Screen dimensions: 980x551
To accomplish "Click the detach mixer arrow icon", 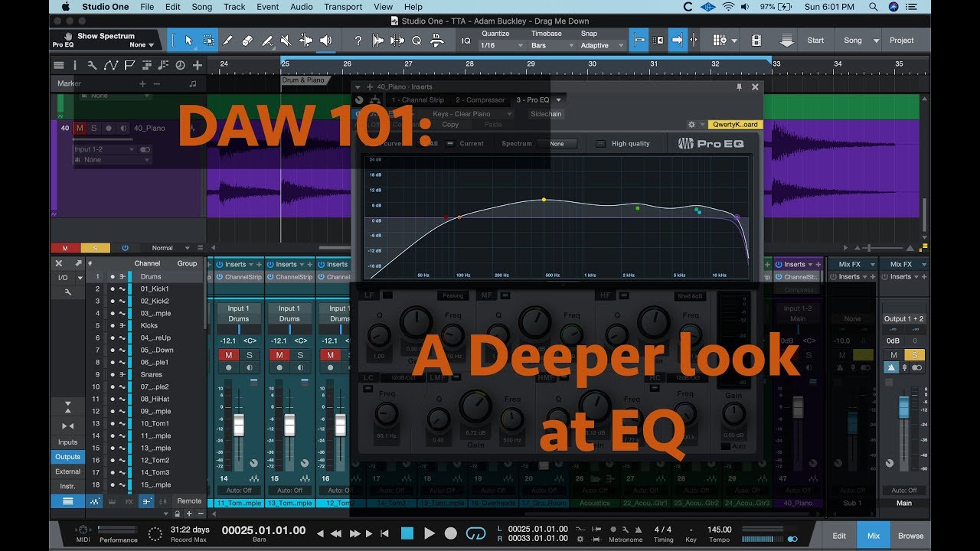I will click(x=77, y=263).
